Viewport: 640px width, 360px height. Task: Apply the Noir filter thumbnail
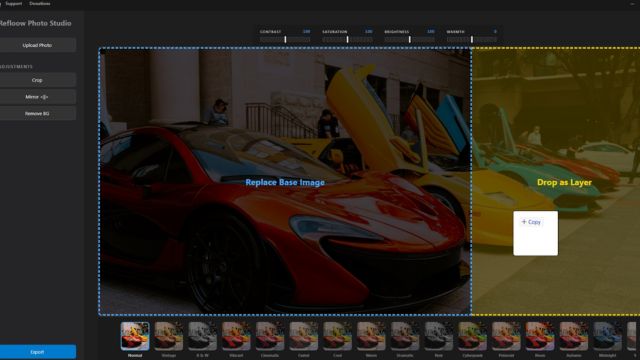(x=438, y=336)
